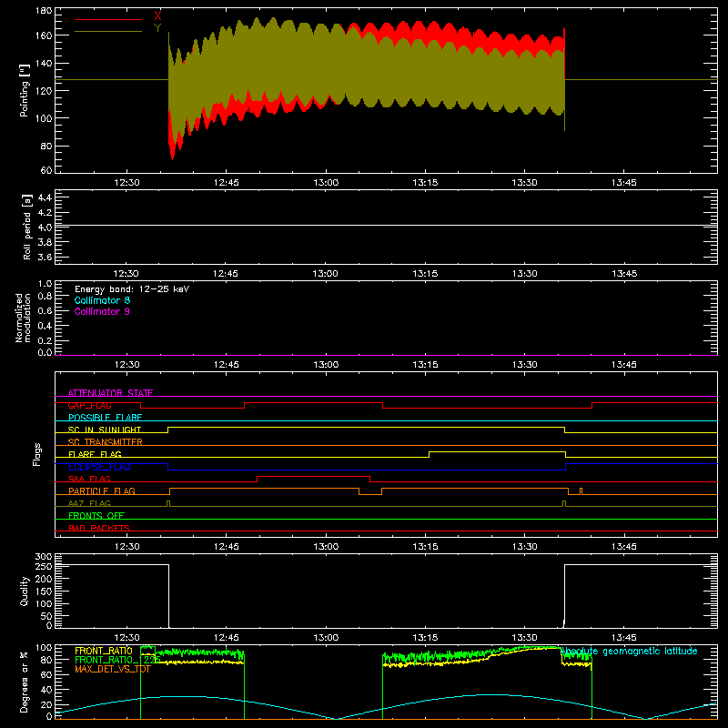Click the 1.0 value on modulation axis
Screen dimensions: 728x728
45,283
